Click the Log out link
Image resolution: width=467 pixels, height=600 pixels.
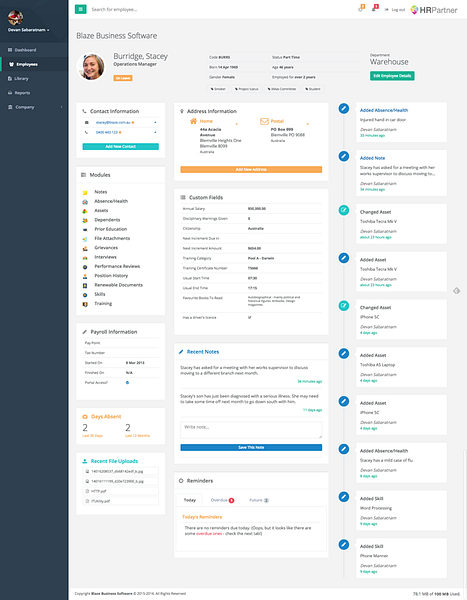pyautogui.click(x=395, y=10)
